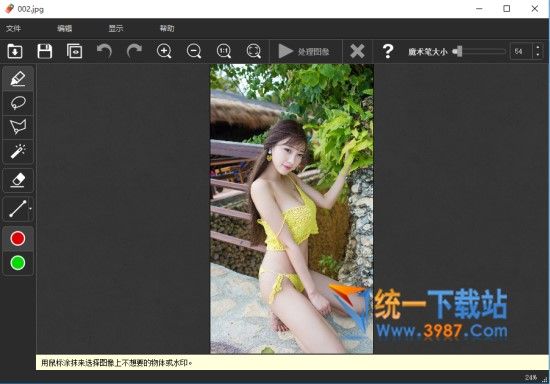The image size is (550, 384).
Task: Select the lasso tool
Action: [x=18, y=103]
